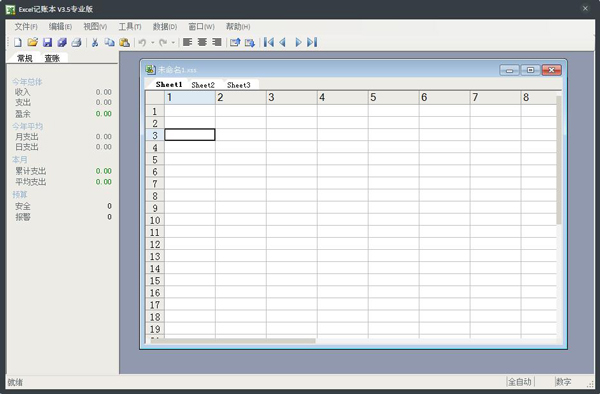Image resolution: width=600 pixels, height=394 pixels.
Task: Click the Redo icon
Action: point(163,42)
